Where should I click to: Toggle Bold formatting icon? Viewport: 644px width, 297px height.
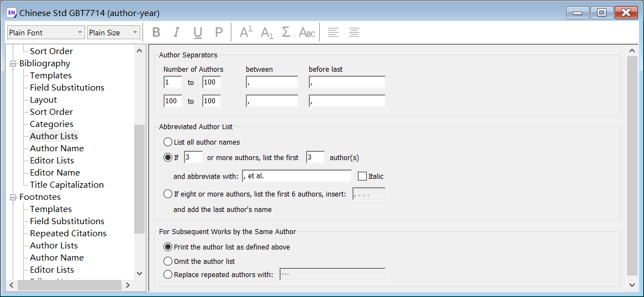[x=156, y=33]
